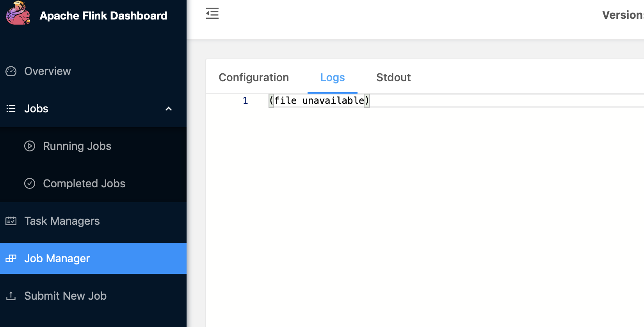Image resolution: width=644 pixels, height=327 pixels.
Task: Click line number 1 in log viewer
Action: click(246, 101)
